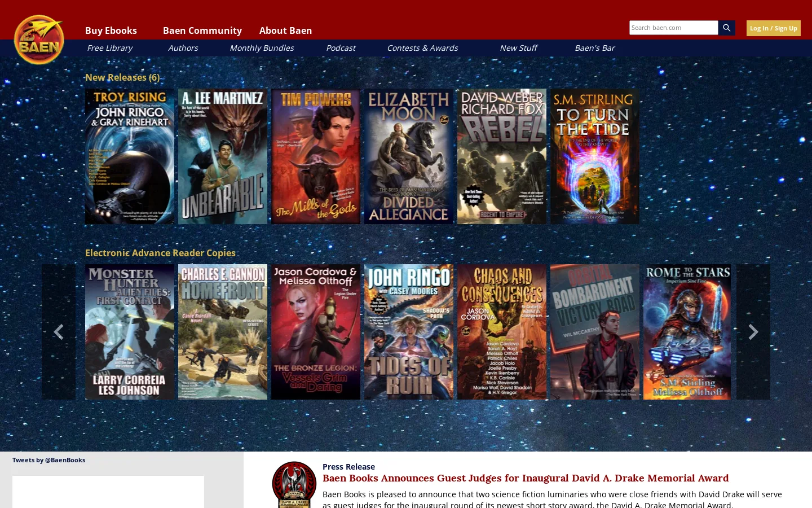Focus the Search baen.com field

point(674,28)
